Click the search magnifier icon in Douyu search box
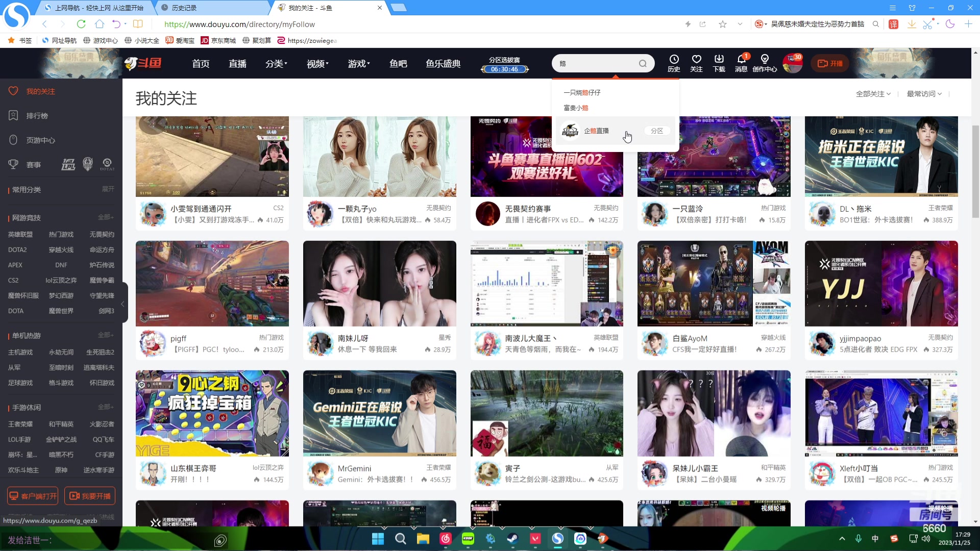The height and width of the screenshot is (551, 980). coord(643,64)
